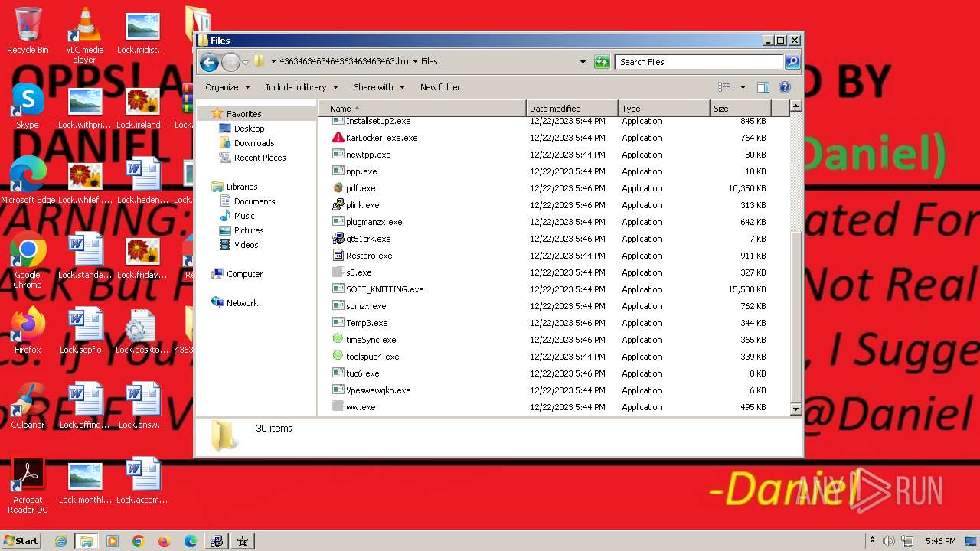Click the search magnifier icon
The image size is (980, 551).
pyautogui.click(x=792, y=62)
